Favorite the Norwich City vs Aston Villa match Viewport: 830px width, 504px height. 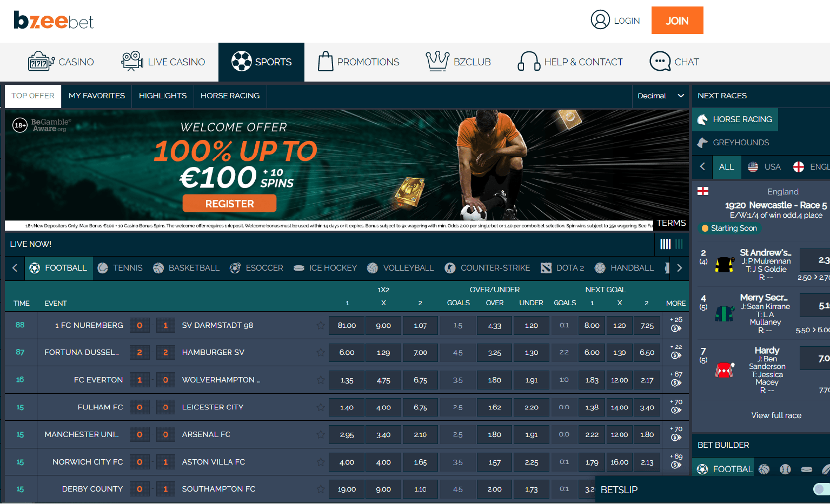321,462
